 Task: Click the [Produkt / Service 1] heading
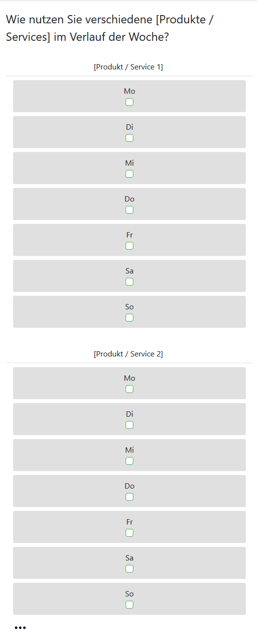[128, 67]
